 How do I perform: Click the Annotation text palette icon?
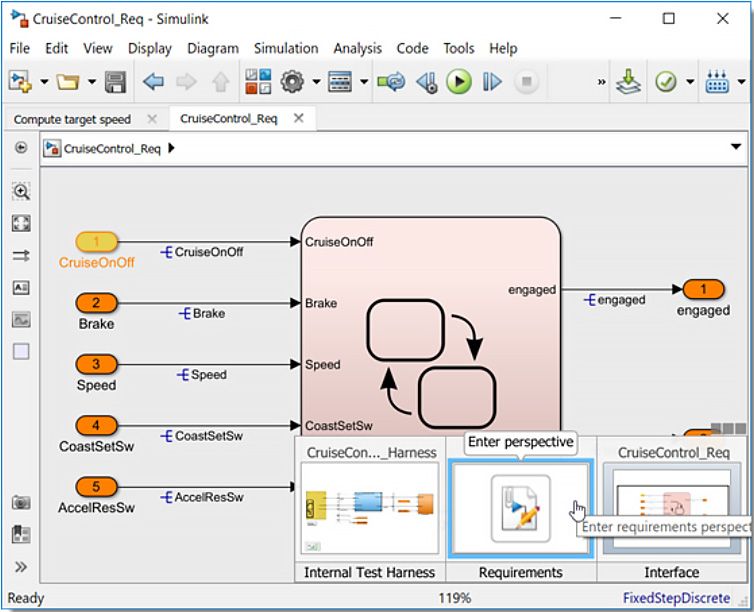click(21, 288)
